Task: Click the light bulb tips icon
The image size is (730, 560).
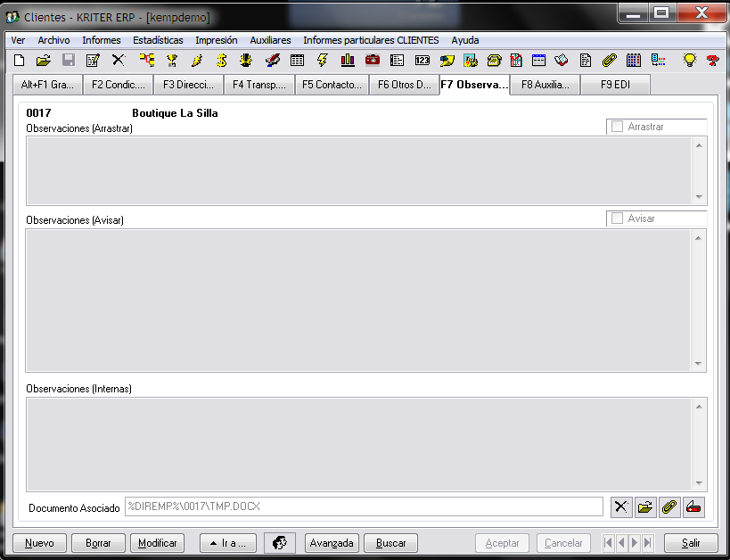Action: coord(690,60)
